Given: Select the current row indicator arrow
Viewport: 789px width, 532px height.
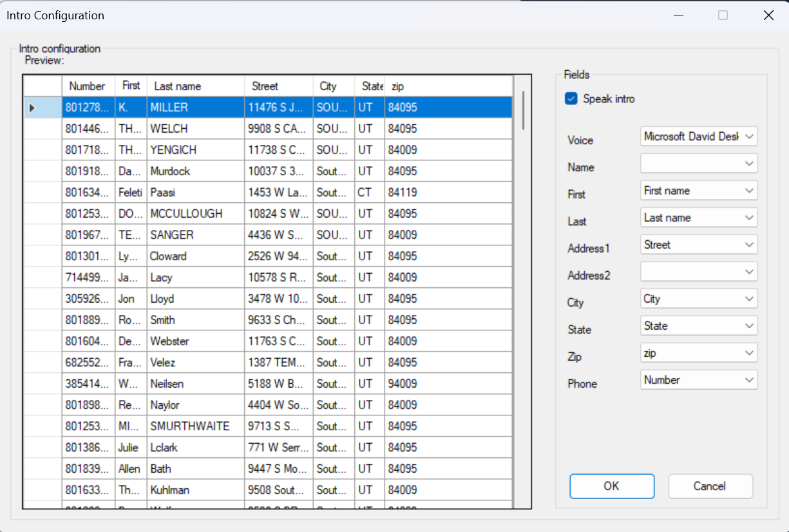Looking at the screenshot, I should tap(32, 108).
